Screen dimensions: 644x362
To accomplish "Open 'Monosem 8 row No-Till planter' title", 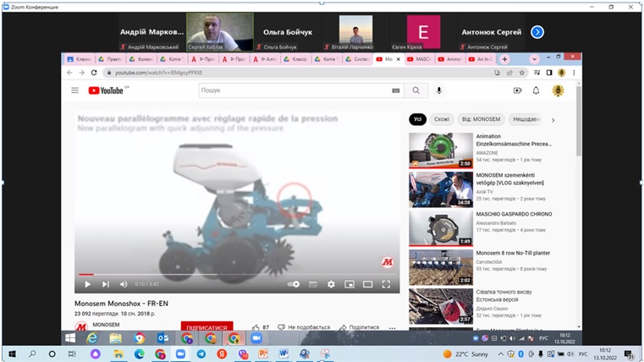I will (513, 253).
